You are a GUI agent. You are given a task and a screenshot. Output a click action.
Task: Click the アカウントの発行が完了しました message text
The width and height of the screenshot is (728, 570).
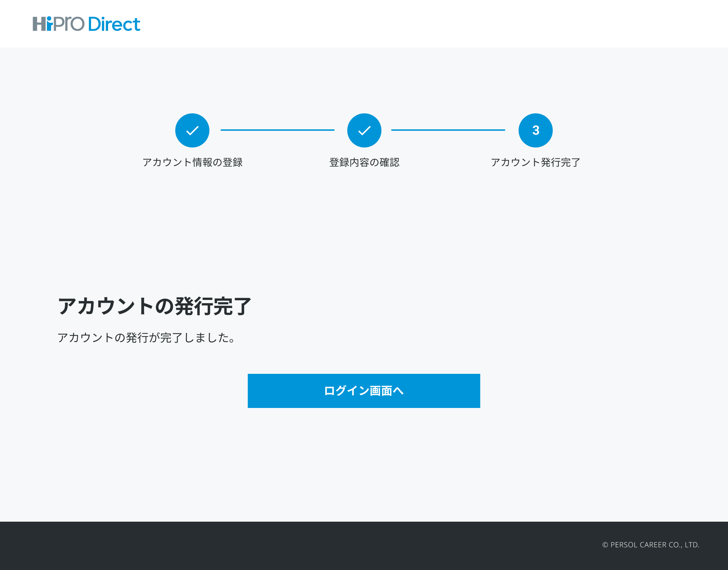[146, 338]
